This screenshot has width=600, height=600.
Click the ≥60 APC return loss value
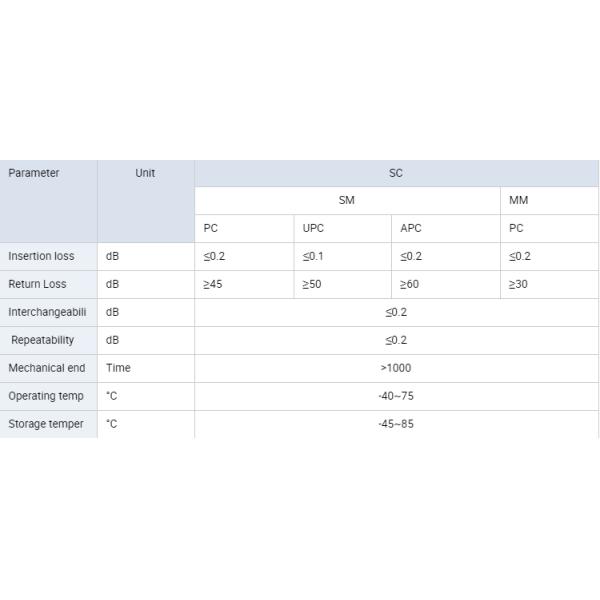coord(410,284)
